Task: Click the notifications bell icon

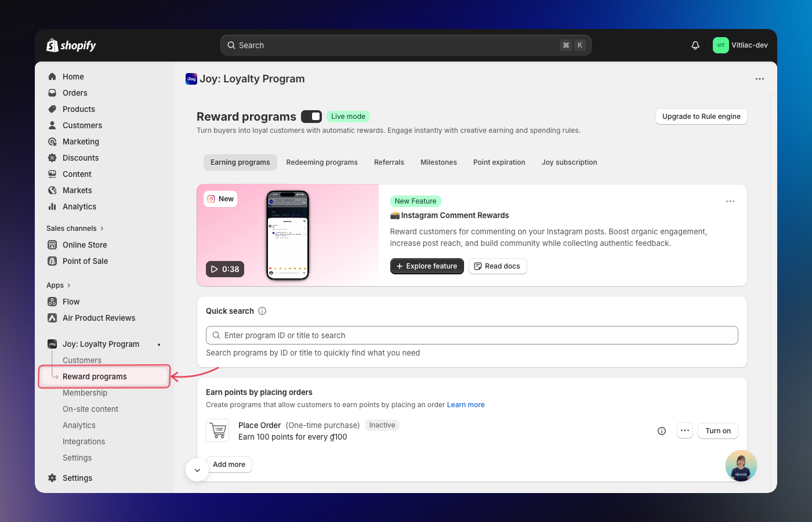Action: (695, 45)
